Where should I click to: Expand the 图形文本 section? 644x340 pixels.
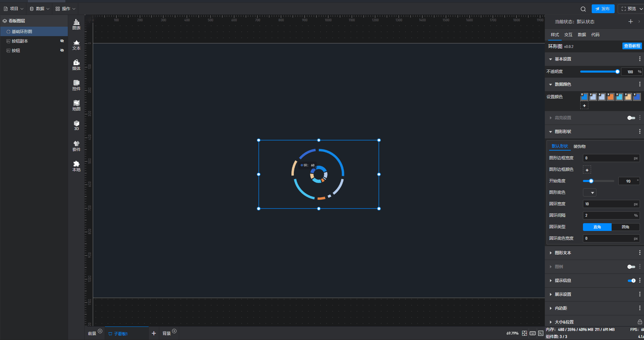pos(563,253)
